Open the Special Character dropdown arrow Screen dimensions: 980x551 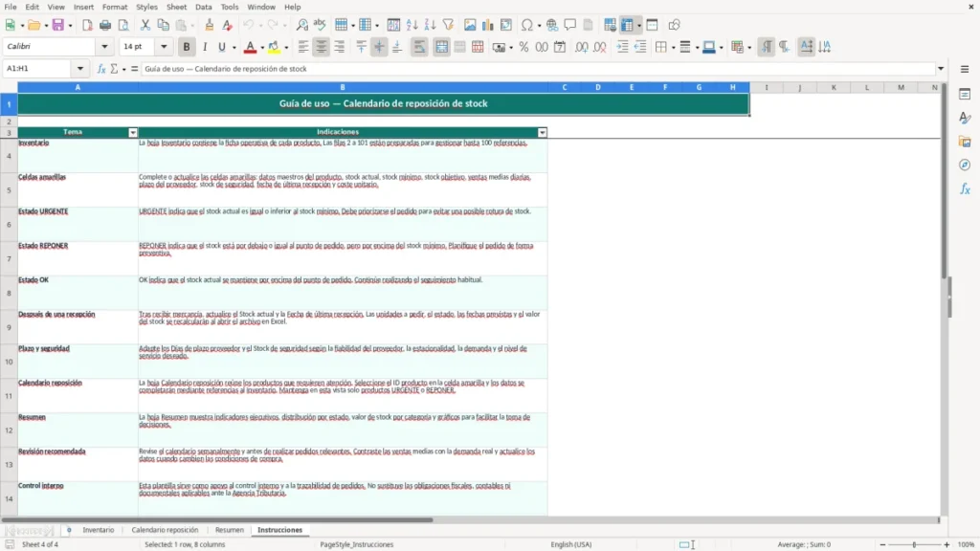[x=539, y=26]
